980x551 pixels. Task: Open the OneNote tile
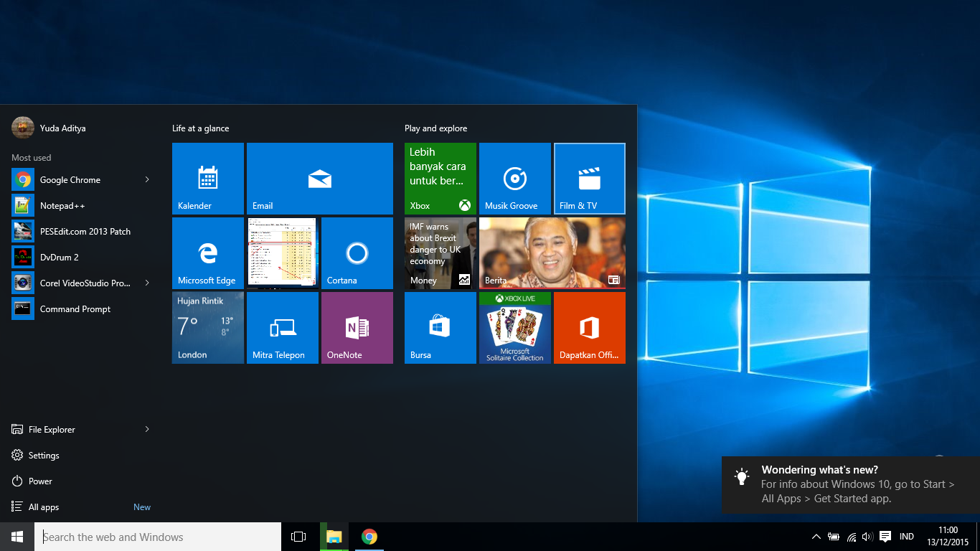pos(357,328)
